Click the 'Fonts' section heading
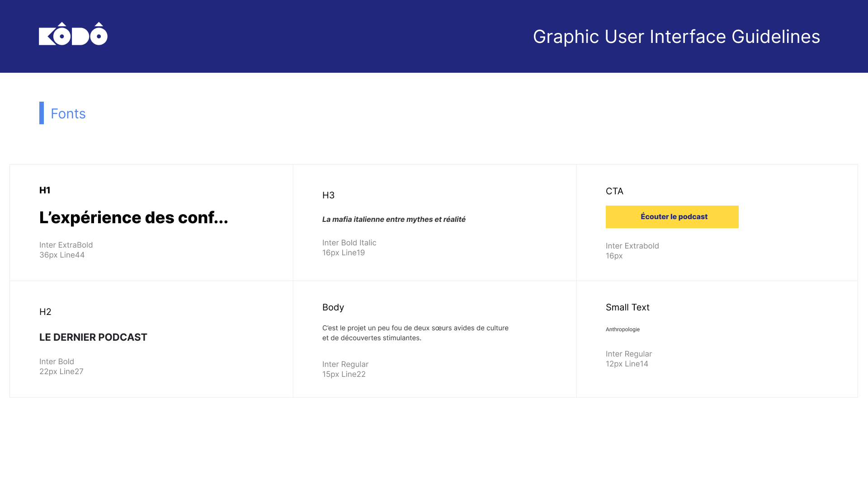868x488 pixels. pyautogui.click(x=68, y=113)
